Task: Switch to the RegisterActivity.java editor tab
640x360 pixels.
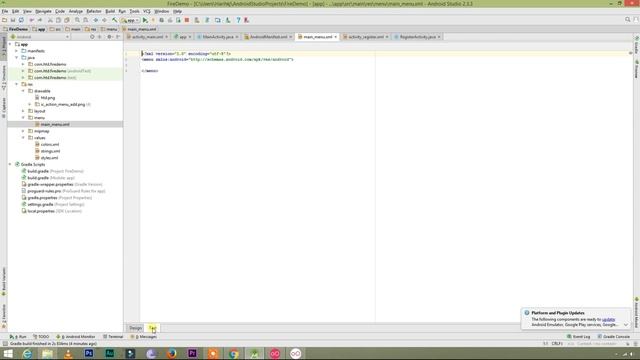Action: 418,37
